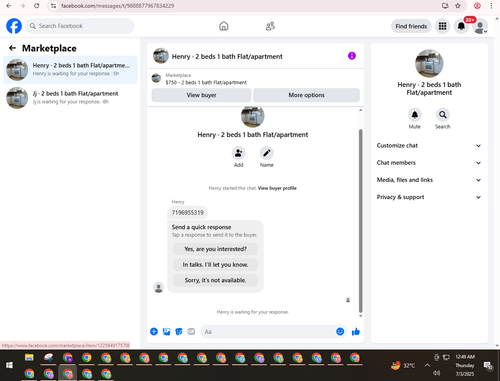The width and height of the screenshot is (500, 381).
Task: Click the More options button
Action: click(306, 95)
